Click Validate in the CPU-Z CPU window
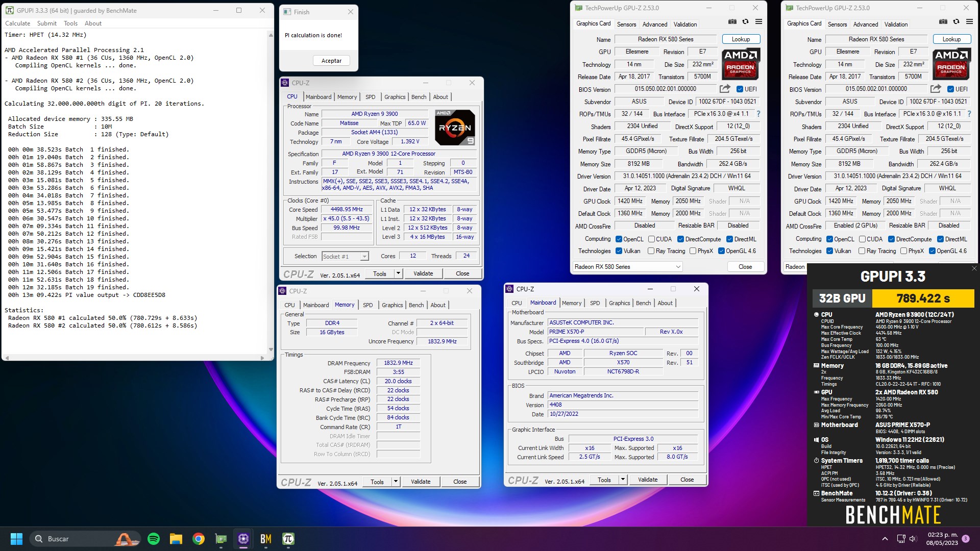This screenshot has height=551, width=980. pyautogui.click(x=423, y=274)
